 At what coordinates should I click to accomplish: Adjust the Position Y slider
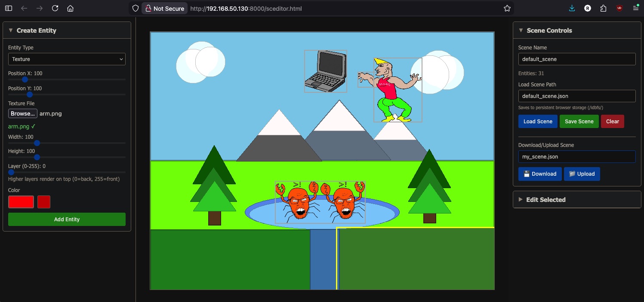coord(67,95)
